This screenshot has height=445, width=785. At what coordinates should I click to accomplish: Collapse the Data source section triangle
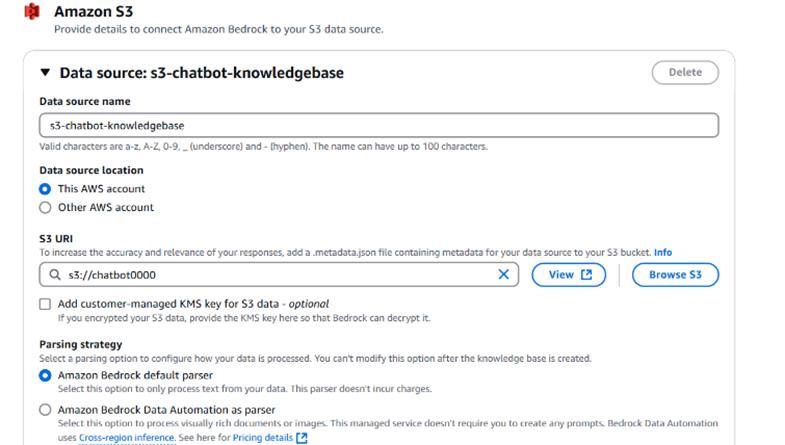point(45,73)
